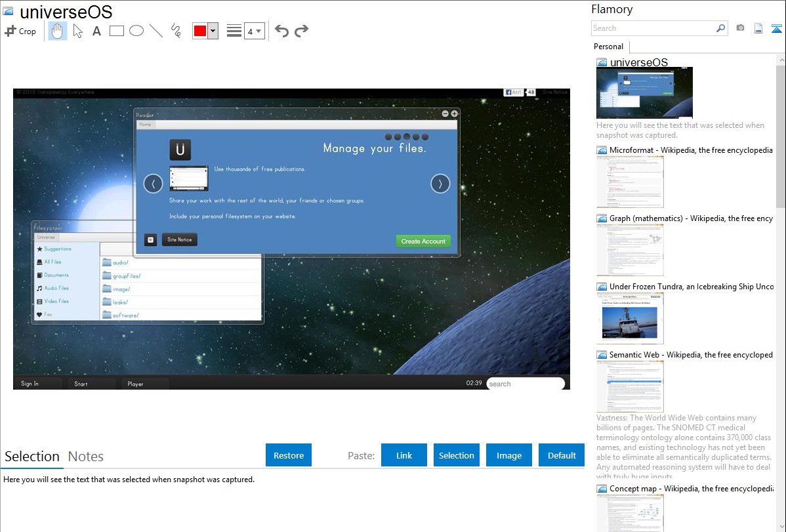Screen dimensions: 786x532
Task: Click the Paste Link button
Action: [404, 455]
